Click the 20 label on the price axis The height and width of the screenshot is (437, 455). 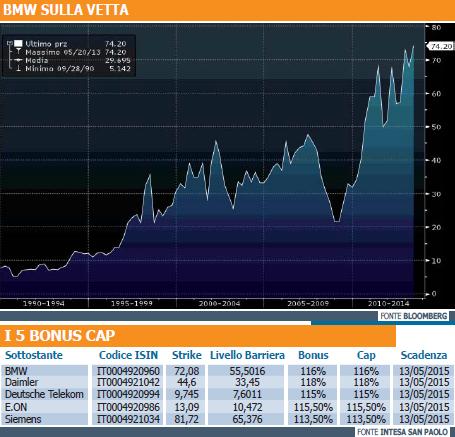pos(436,227)
